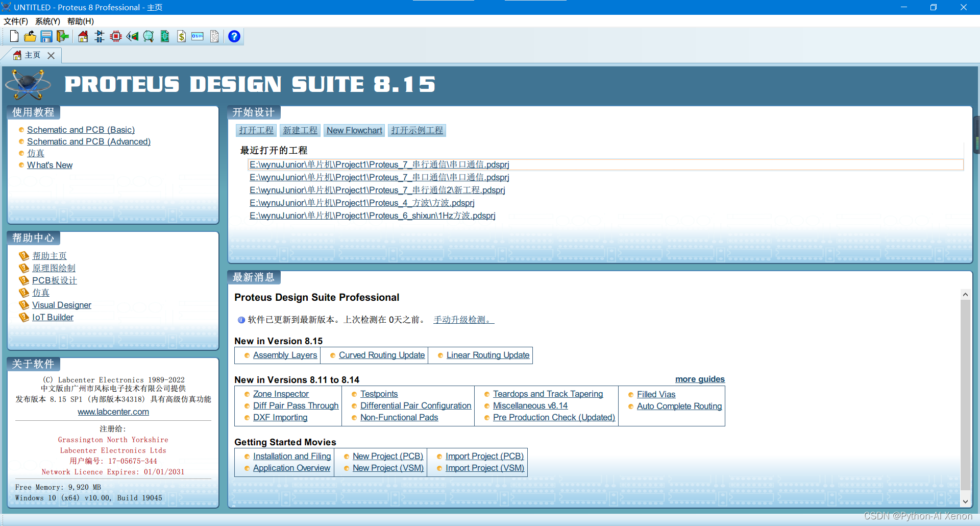The image size is (980, 526).
Task: Click news panel scrollbar down arrow
Action: (x=965, y=501)
